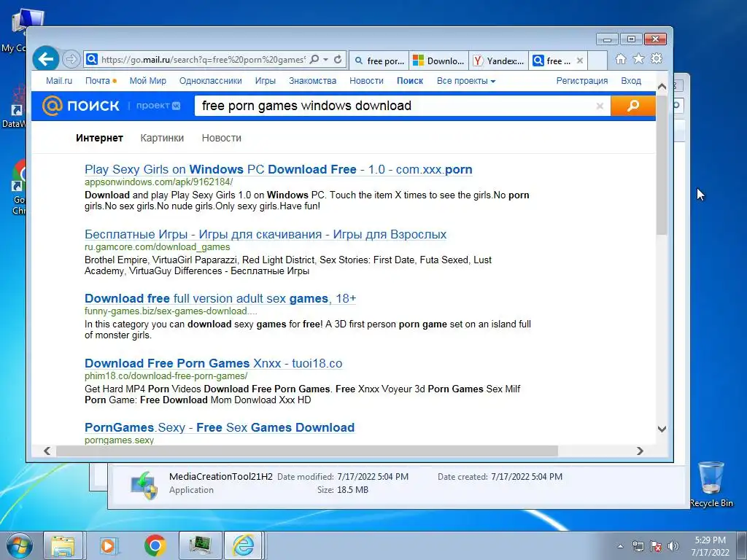
Task: Open Знакомства navigation link
Action: click(312, 80)
